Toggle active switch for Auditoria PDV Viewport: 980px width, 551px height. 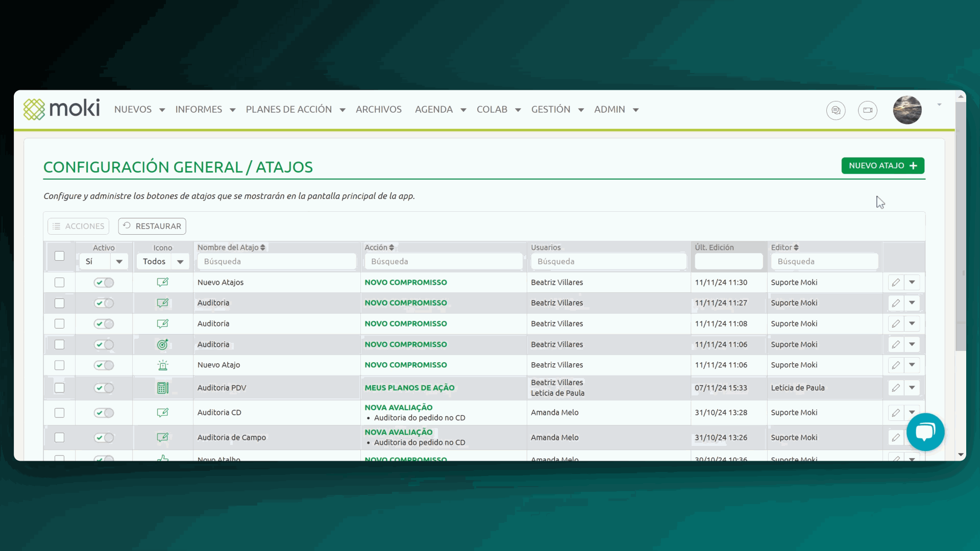pyautogui.click(x=104, y=388)
